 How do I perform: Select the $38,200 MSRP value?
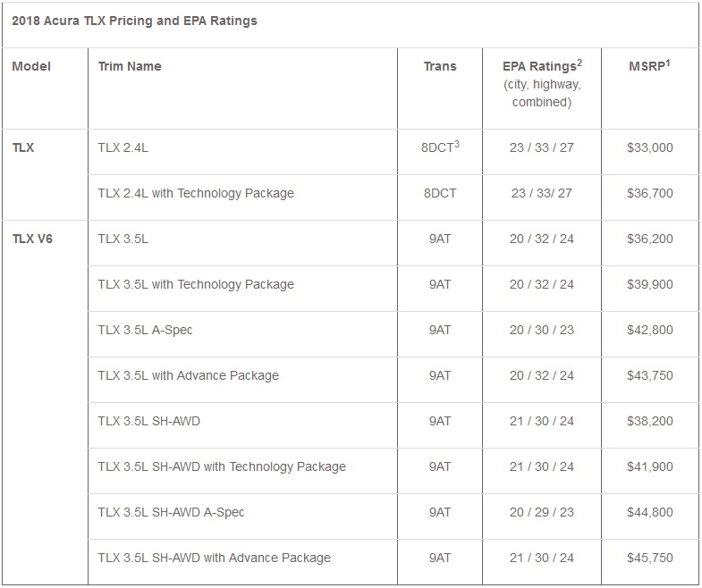pos(650,421)
